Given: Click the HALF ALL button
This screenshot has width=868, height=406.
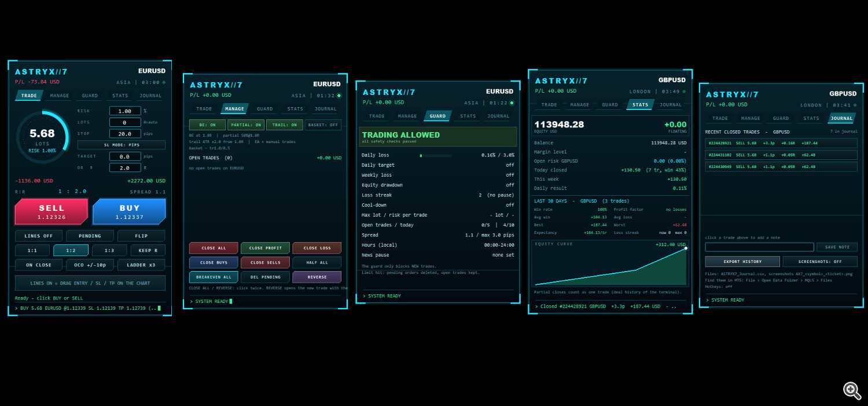Looking at the screenshot, I should coord(317,262).
